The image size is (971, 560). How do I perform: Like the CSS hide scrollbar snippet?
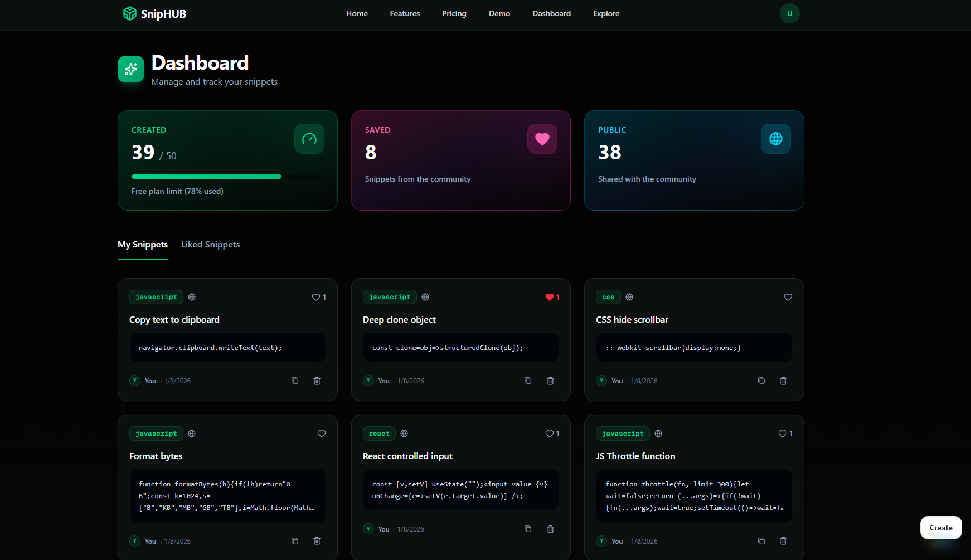tap(788, 297)
